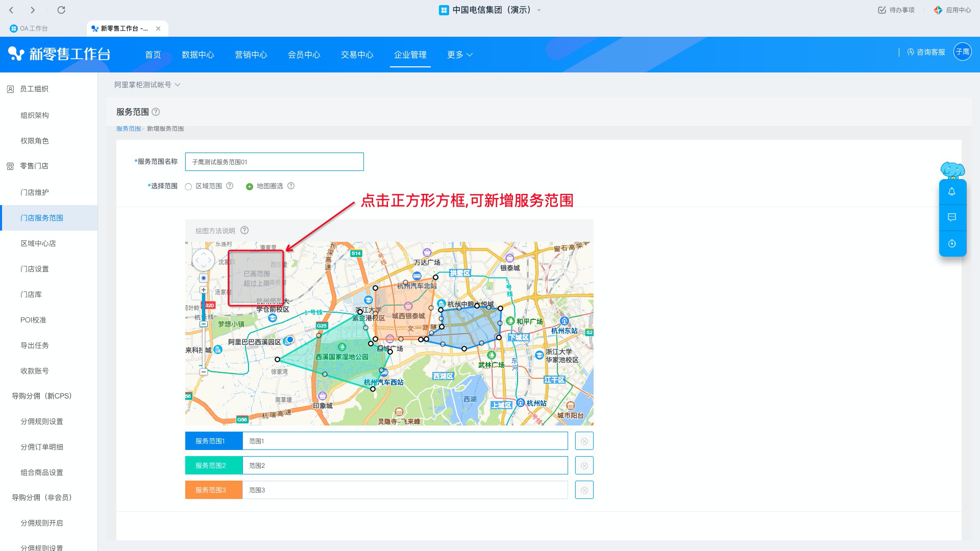Click the 子鹰 user avatar

coord(963,52)
